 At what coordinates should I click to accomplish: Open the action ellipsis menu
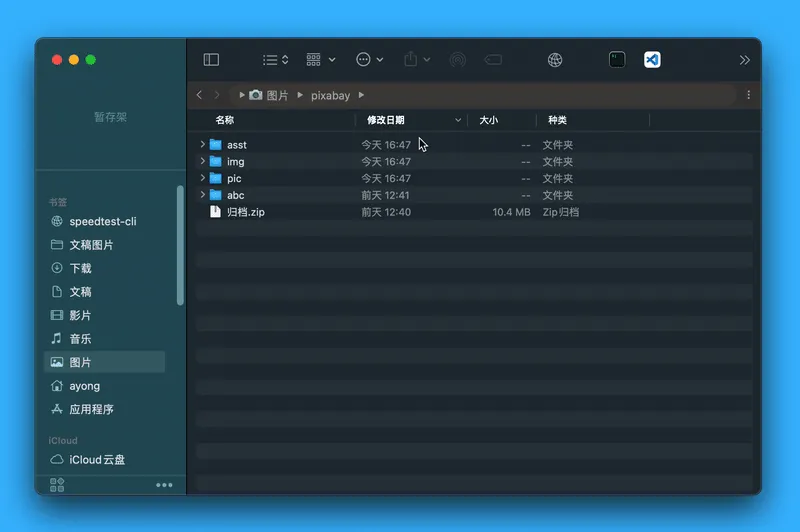(369, 60)
